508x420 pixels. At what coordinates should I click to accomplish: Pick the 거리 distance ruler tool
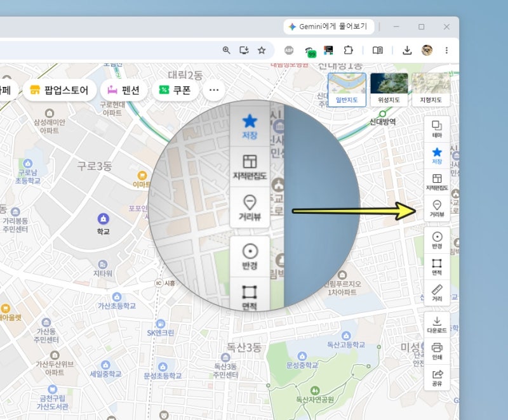(437, 293)
